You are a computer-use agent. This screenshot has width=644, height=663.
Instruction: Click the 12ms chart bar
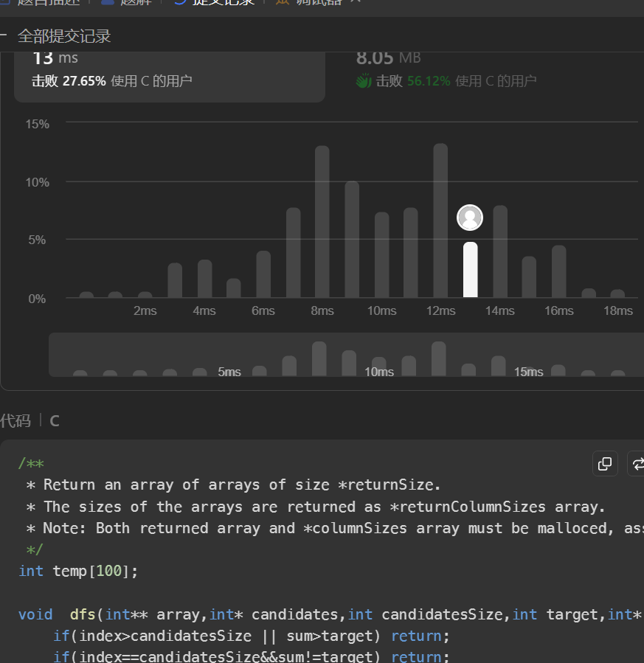440,221
